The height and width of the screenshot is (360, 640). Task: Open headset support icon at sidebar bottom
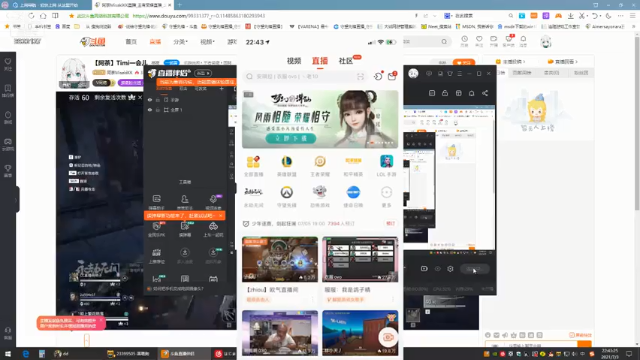point(8,333)
